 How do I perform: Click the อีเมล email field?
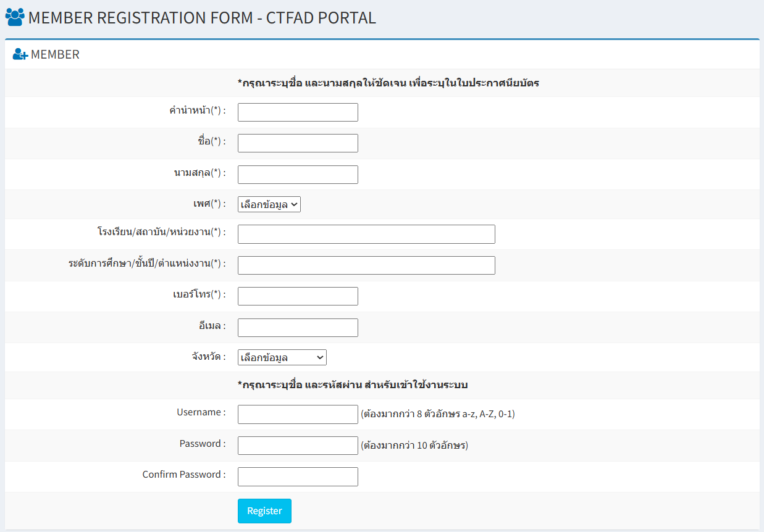298,327
